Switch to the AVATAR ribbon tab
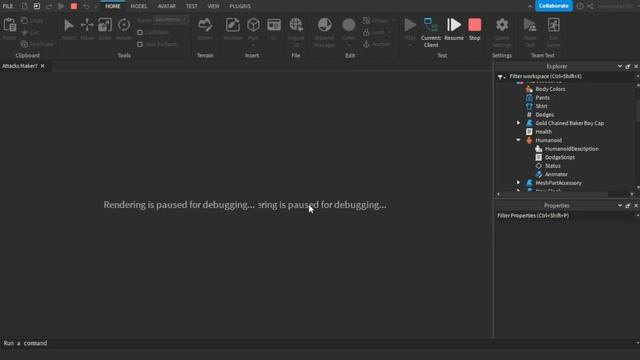This screenshot has width=640, height=360. tap(167, 6)
